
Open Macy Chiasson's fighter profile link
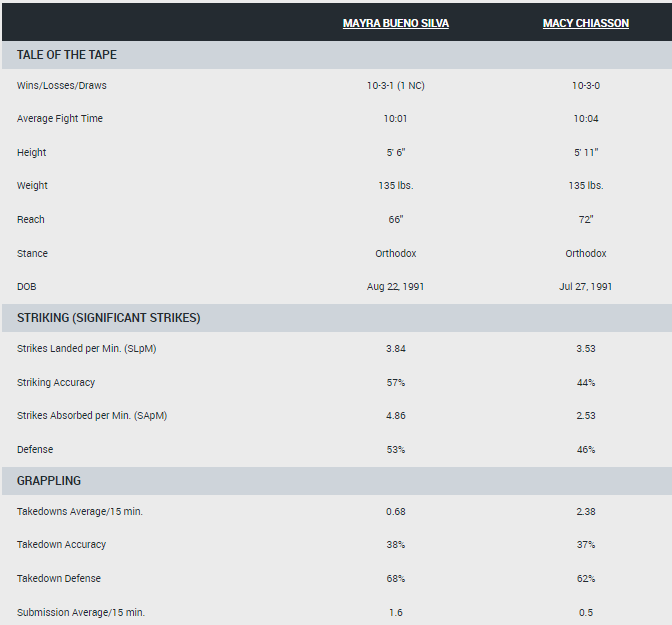pyautogui.click(x=585, y=23)
